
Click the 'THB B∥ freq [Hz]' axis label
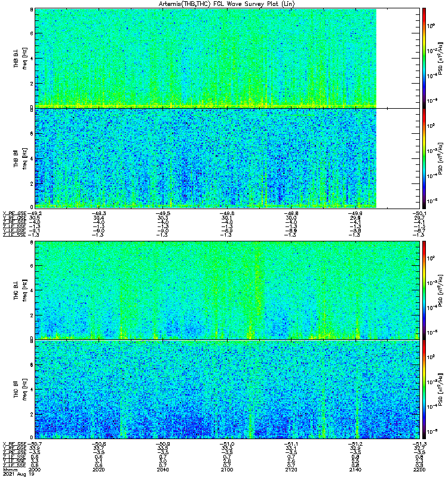20,159
